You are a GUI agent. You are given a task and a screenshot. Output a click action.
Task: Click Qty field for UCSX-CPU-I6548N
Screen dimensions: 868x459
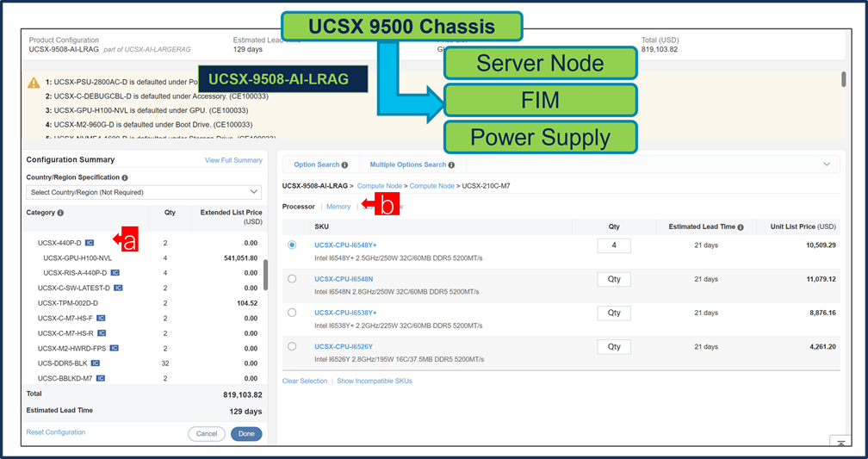pyautogui.click(x=614, y=279)
